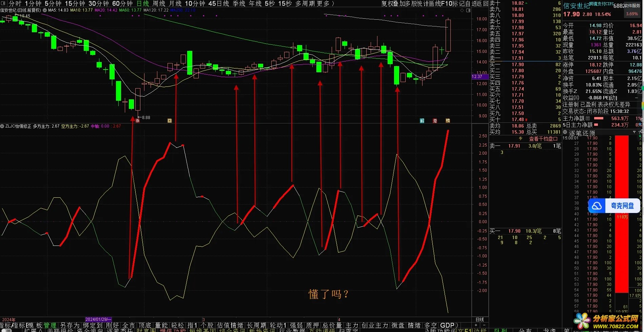Click the 日线 label under the price scale
The width and height of the screenshot is (644, 332).
(480, 319)
